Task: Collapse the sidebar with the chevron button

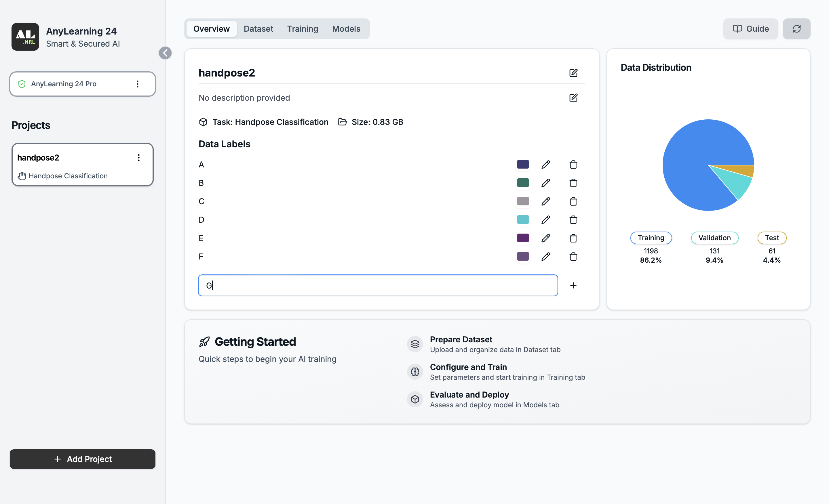Action: [165, 53]
